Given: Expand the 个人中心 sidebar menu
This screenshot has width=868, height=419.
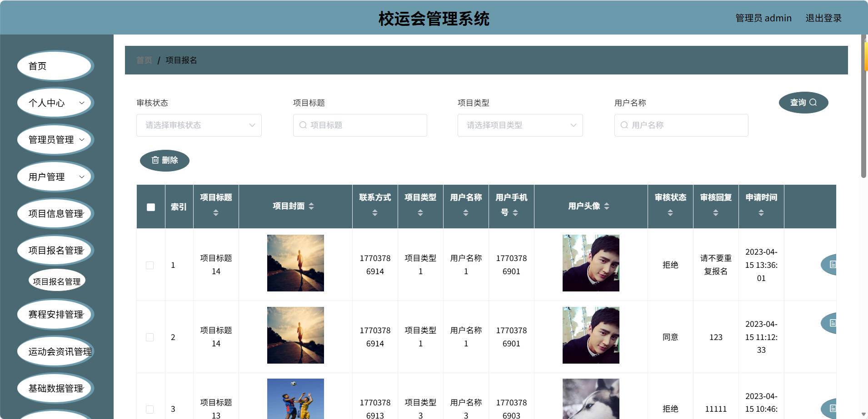Looking at the screenshot, I should click(55, 103).
